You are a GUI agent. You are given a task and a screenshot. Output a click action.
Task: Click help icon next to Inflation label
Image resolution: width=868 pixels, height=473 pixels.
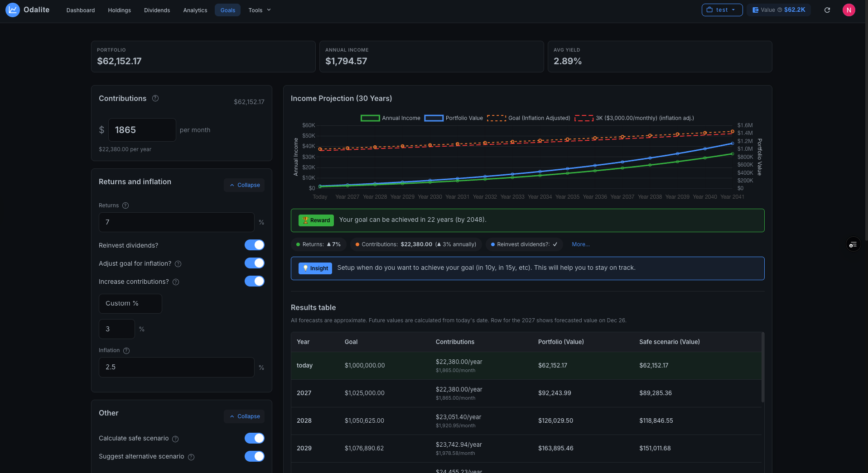[126, 351]
